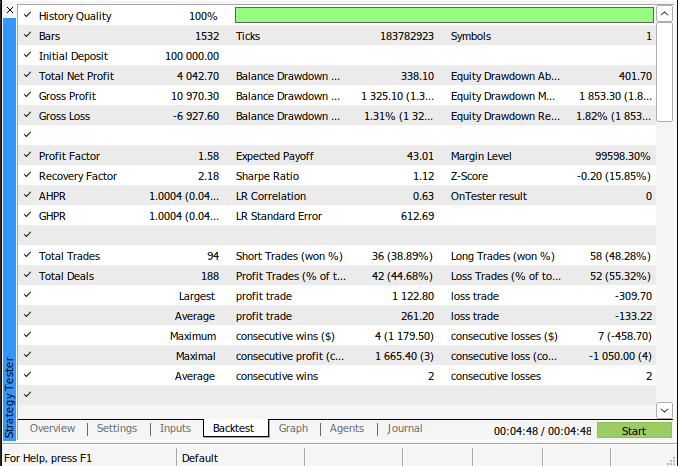678x466 pixels.
Task: Click the Balance Drawdown value 338.10
Action: pos(417,76)
